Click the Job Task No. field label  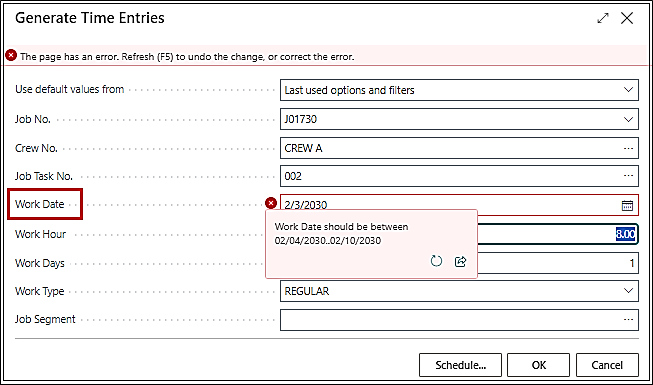tap(44, 176)
